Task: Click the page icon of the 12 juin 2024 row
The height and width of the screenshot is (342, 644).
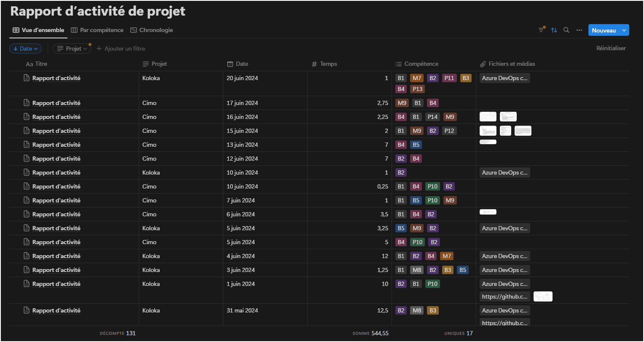Action: [x=27, y=159]
